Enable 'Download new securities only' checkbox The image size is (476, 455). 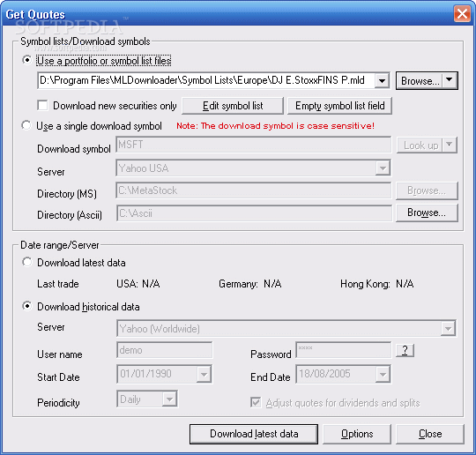click(x=42, y=106)
